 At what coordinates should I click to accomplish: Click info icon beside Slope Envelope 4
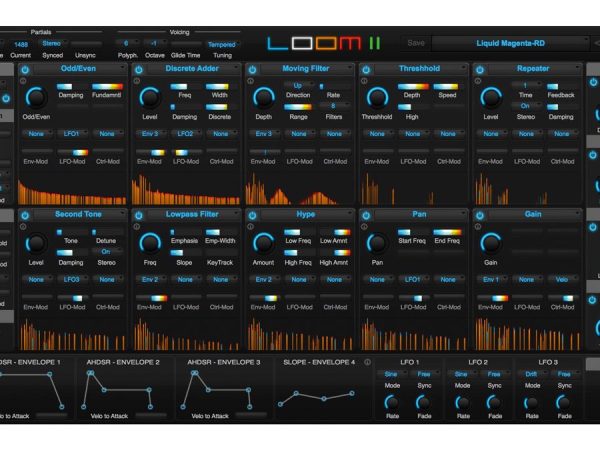367,362
